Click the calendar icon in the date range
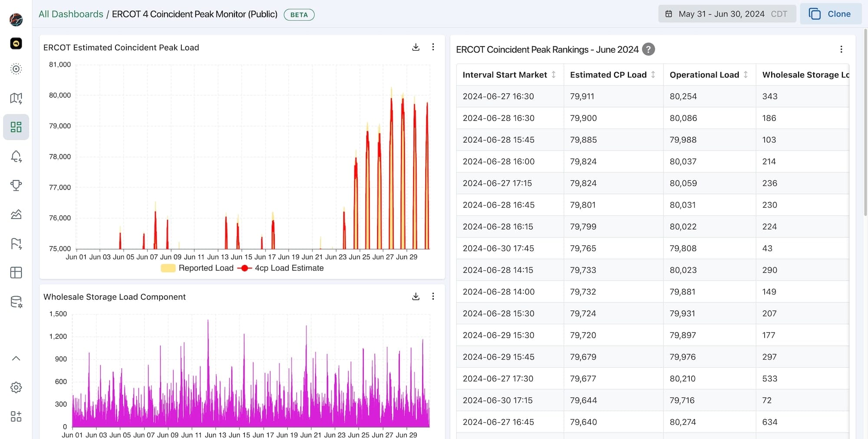868x439 pixels. (669, 14)
